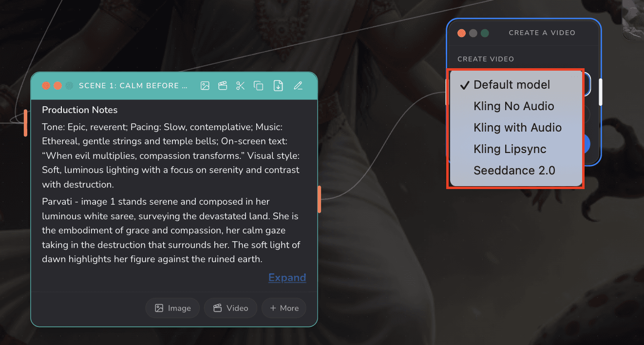Click the orange connector handle on the left edge of the card

(x=25, y=123)
